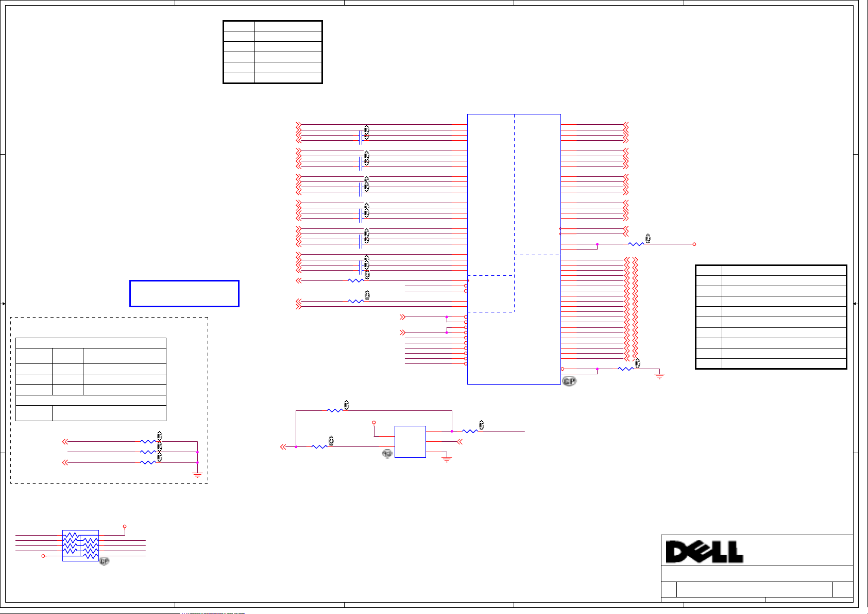
Task: Select ground symbol inside the dashed box
Action: 197,475
